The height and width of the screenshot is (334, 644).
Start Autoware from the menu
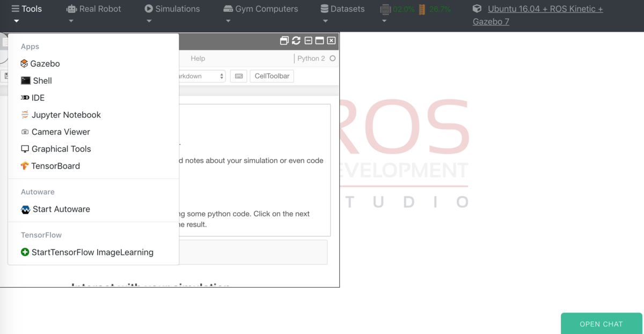pos(60,209)
